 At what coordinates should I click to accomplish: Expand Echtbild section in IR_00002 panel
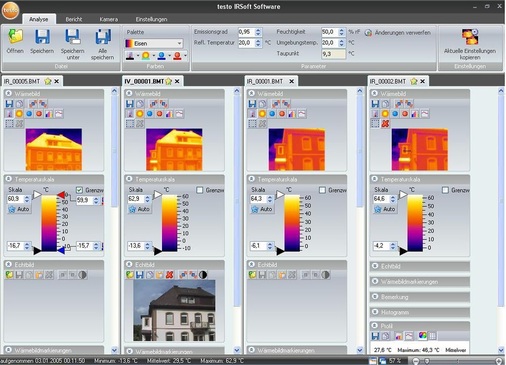pyautogui.click(x=375, y=266)
